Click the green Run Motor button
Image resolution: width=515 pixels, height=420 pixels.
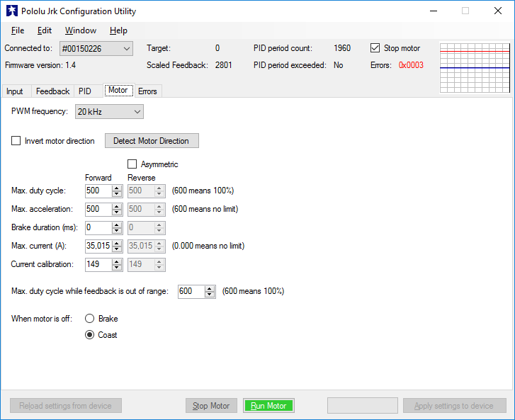point(268,406)
